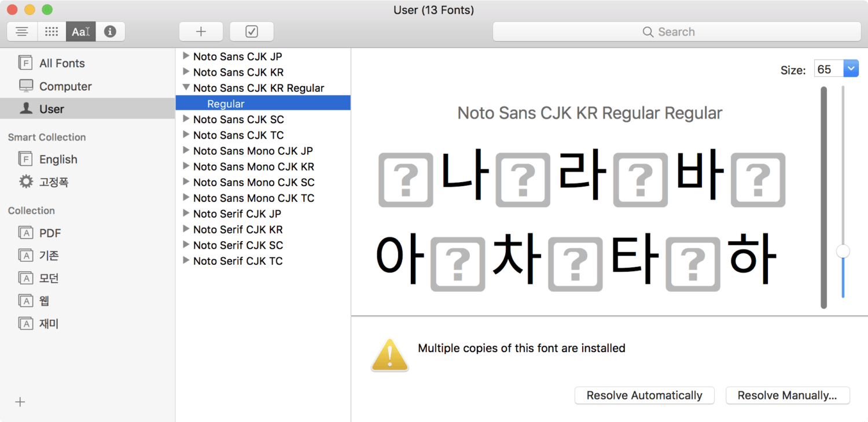Collapse Noto Sans CJK KR Regular family

point(186,88)
